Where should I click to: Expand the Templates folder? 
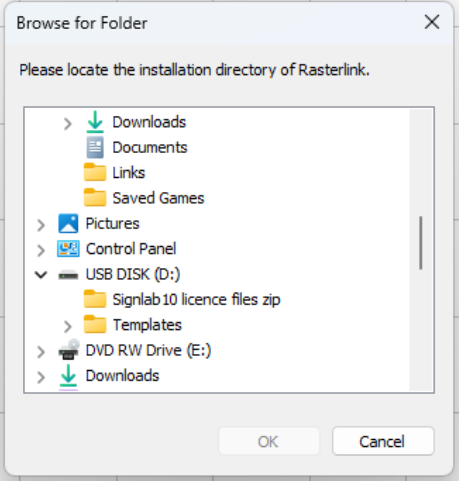pos(67,326)
